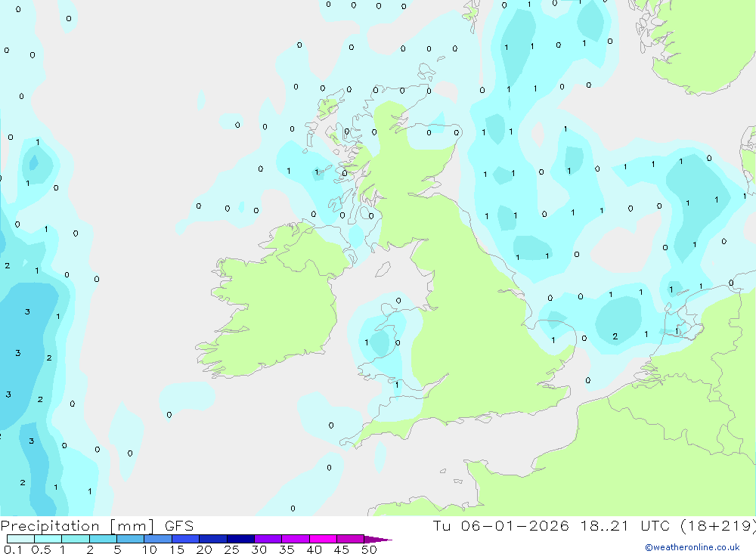756x554 pixels.
Task: Select the 45–50 mm legend color swatch
Action: [351, 539]
